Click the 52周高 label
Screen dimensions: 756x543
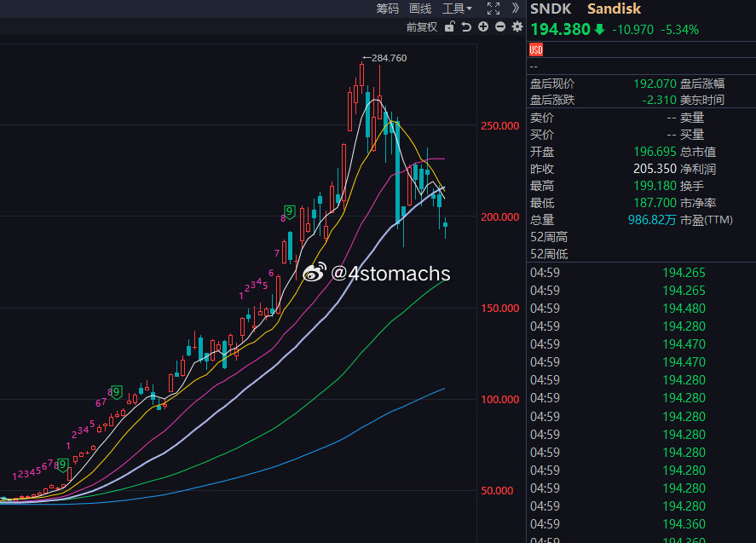pyautogui.click(x=549, y=237)
